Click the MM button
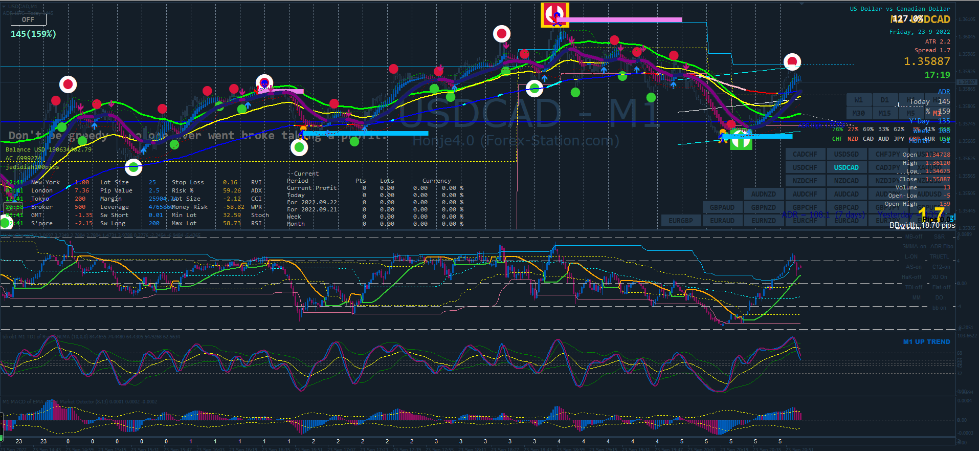Image resolution: width=980 pixels, height=451 pixels. pos(916,297)
